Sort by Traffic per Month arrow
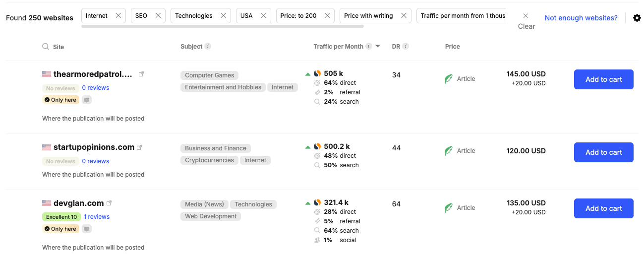Viewport: 644px width, 261px height. 378,46
